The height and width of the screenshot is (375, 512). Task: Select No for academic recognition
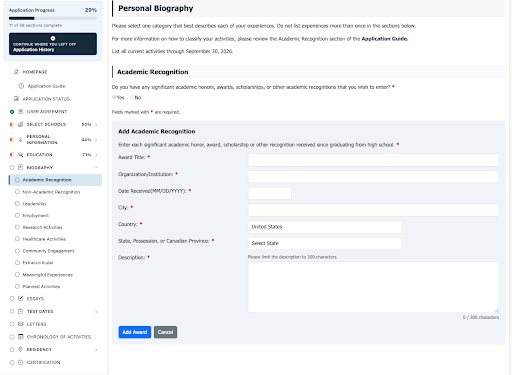[x=132, y=97]
